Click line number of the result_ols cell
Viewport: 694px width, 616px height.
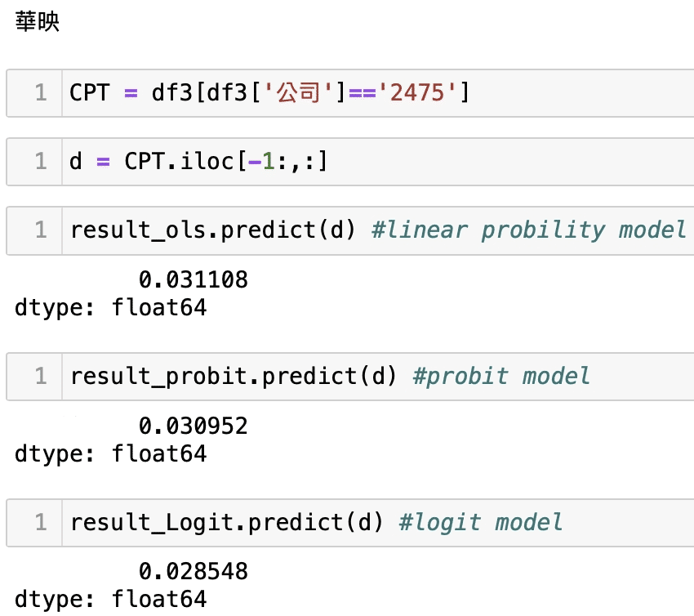click(40, 230)
